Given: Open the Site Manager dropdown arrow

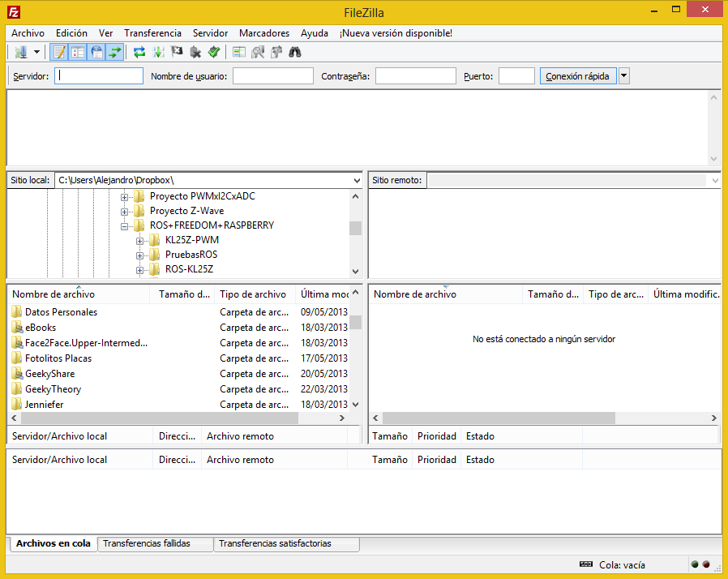Looking at the screenshot, I should click(36, 52).
